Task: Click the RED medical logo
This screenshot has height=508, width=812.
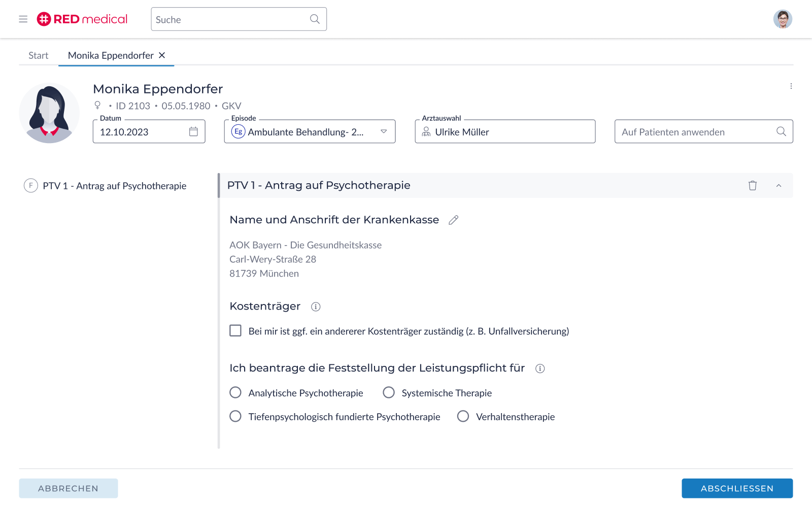Action: point(82,19)
